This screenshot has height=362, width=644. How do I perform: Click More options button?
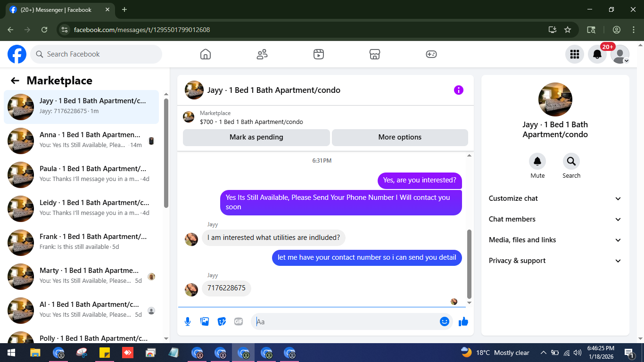400,137
